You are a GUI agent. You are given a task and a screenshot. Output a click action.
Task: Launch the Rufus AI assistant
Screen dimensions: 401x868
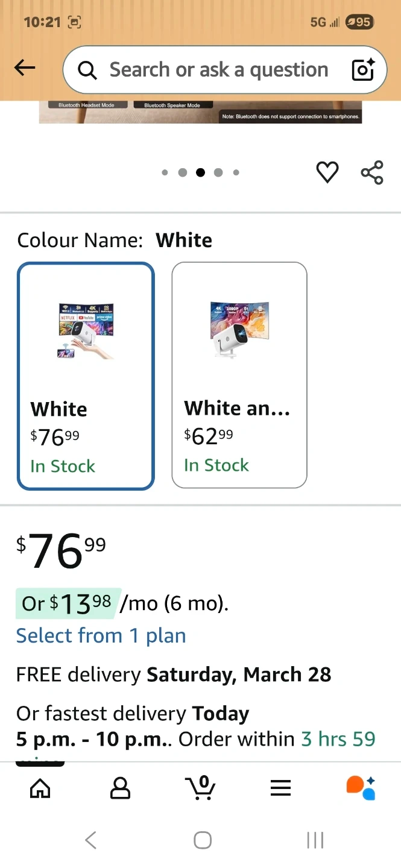361,787
